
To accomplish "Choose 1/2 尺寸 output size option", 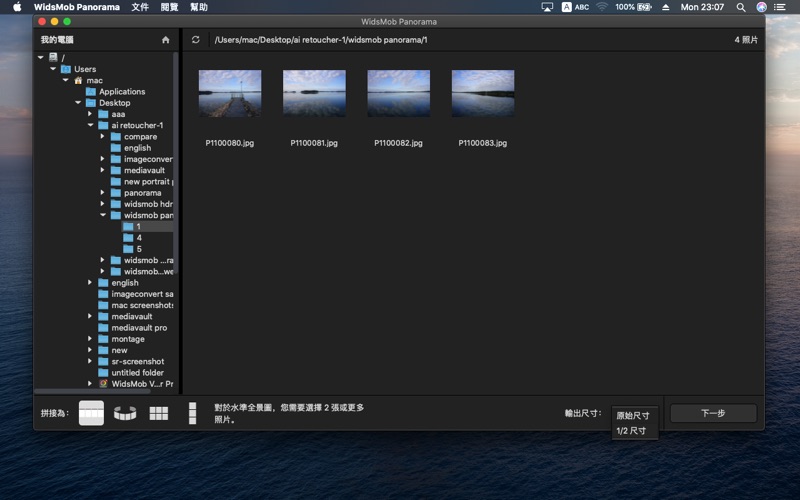I will coord(631,431).
